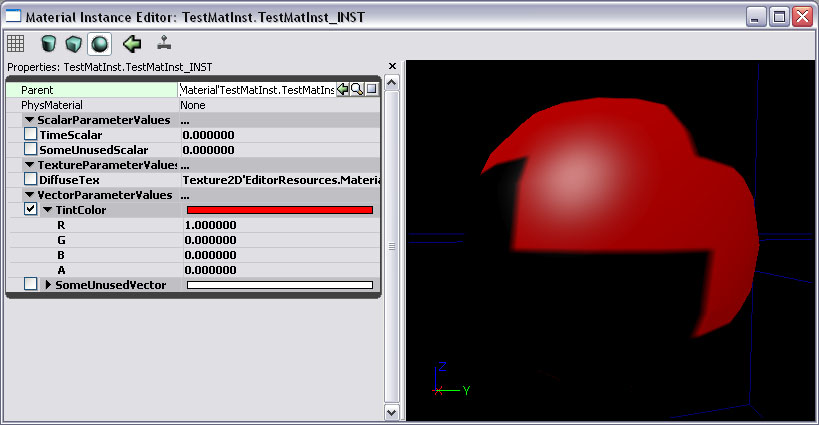
Task: Select the TintColor label
Action: click(x=80, y=210)
